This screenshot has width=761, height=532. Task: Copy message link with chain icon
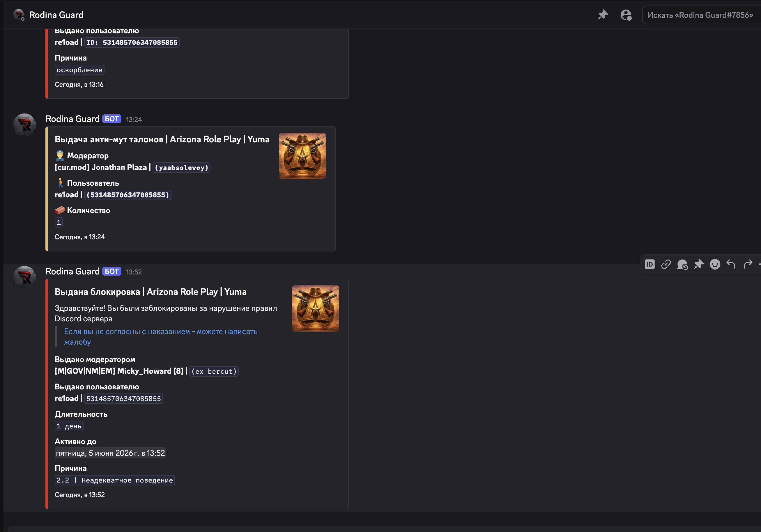[666, 264]
